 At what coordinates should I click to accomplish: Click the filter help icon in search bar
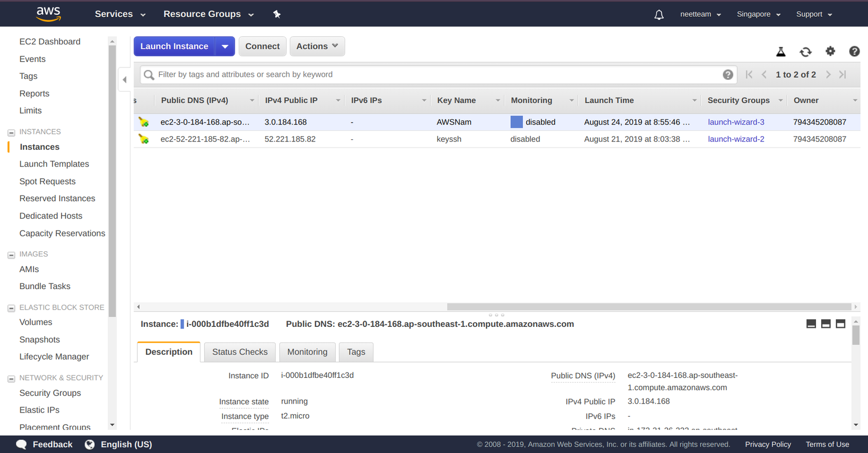(728, 75)
